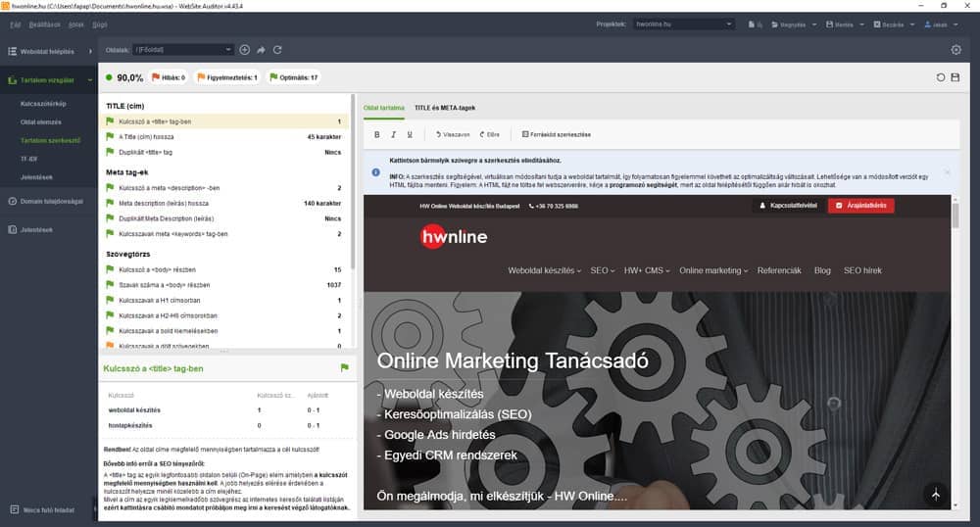Viewport: 980px width, 527px height.
Task: Filter by Figyelmeztetés: 1 badge
Action: [227, 77]
